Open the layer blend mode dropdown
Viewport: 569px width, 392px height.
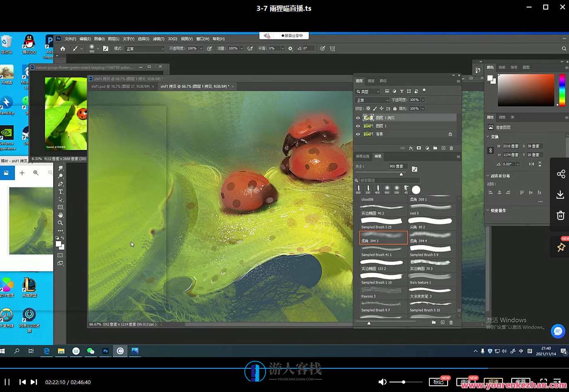372,100
